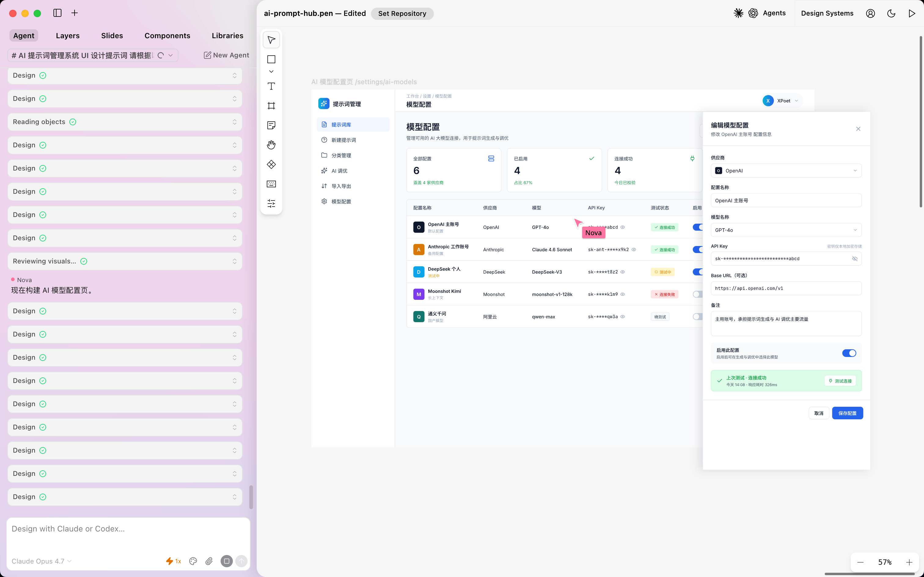This screenshot has height=577, width=924.
Task: Open the 供应商 OpenAI dropdown
Action: 786,171
